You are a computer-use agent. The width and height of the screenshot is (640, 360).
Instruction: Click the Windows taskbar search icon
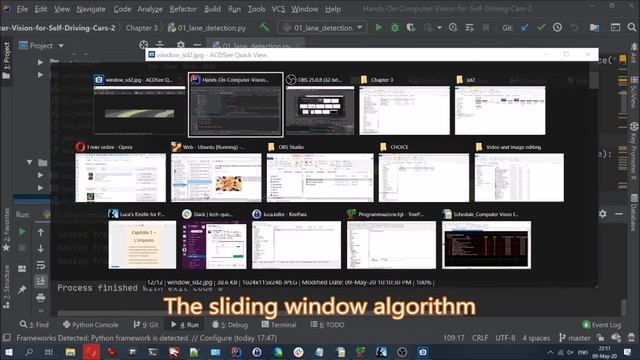point(29,352)
